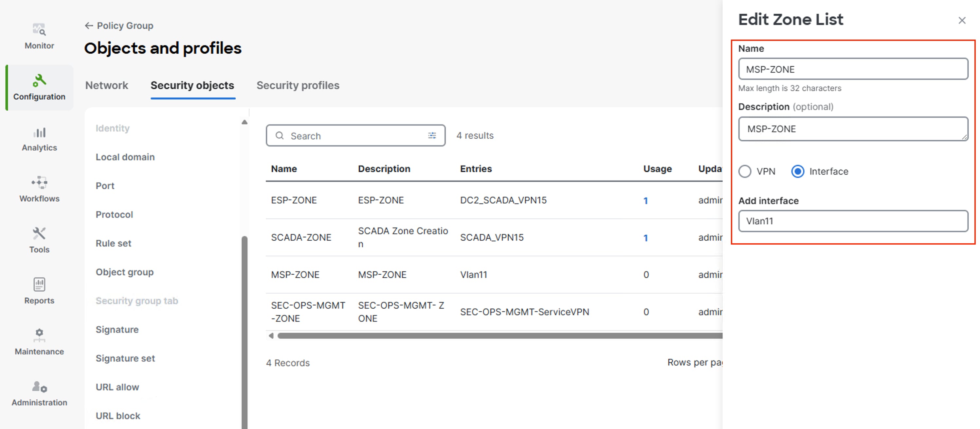Screen dimensions: 980x429
Task: Open the Monitor section icon
Action: tap(39, 29)
